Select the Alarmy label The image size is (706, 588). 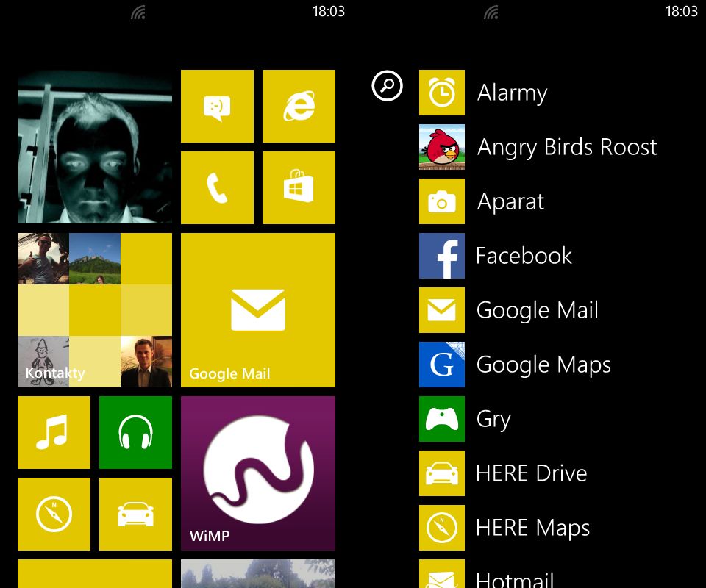pyautogui.click(x=513, y=93)
